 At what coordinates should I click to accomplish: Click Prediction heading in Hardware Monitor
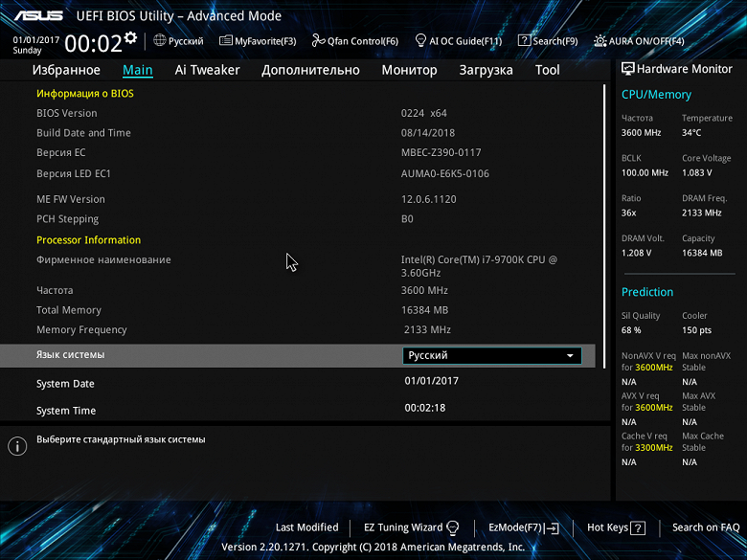tap(647, 292)
